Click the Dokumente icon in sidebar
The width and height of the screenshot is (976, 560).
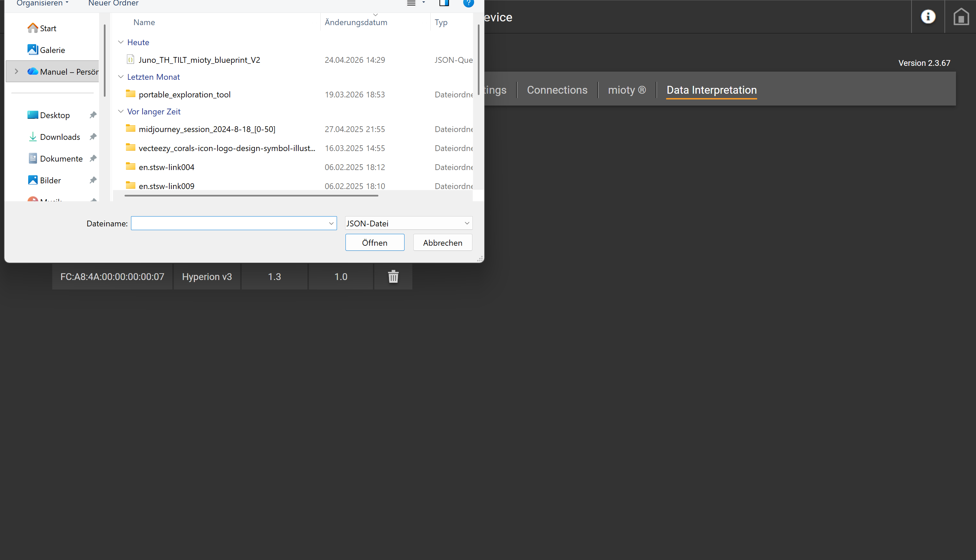tap(33, 158)
